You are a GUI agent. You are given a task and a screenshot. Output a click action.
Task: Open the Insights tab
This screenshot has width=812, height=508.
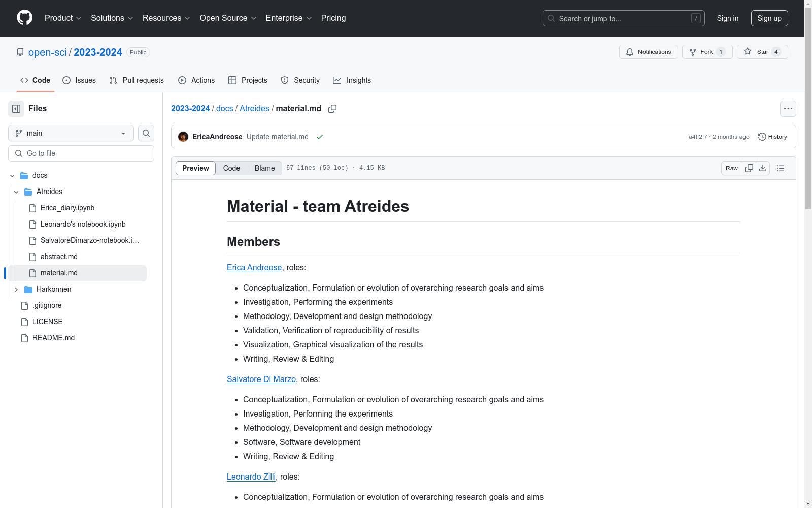(x=352, y=80)
